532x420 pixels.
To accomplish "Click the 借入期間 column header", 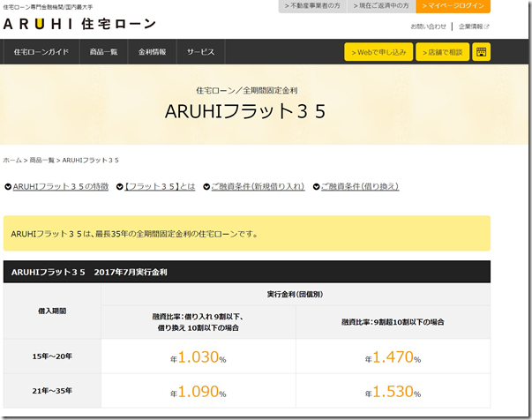I will click(52, 311).
